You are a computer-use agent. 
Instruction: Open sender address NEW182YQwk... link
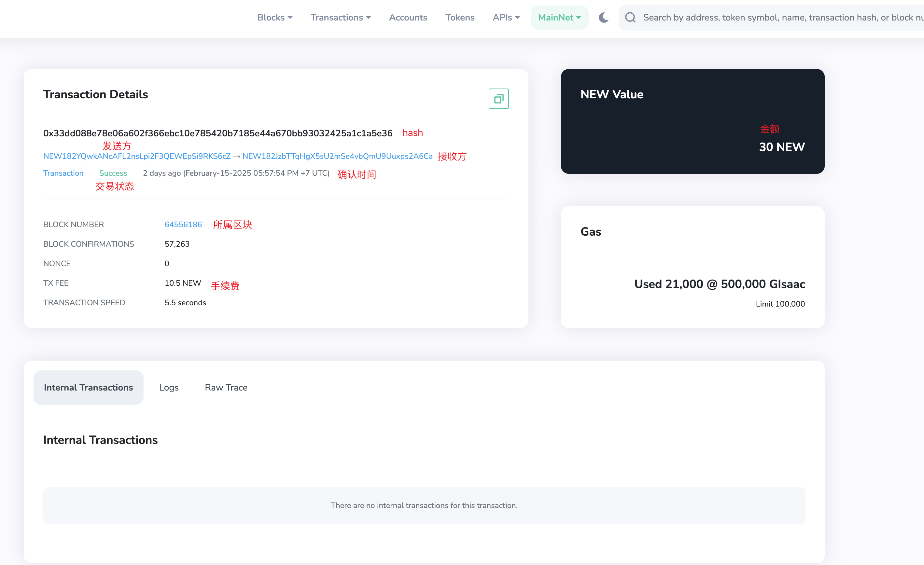[x=137, y=156]
